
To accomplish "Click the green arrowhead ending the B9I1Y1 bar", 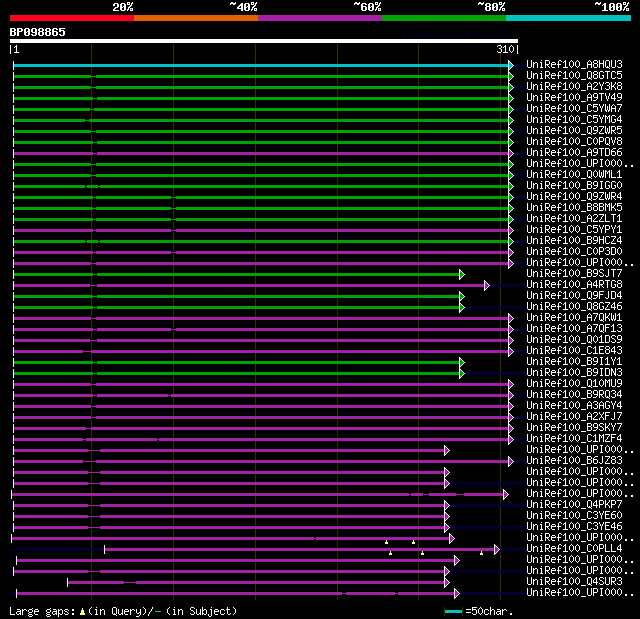I will (462, 363).
